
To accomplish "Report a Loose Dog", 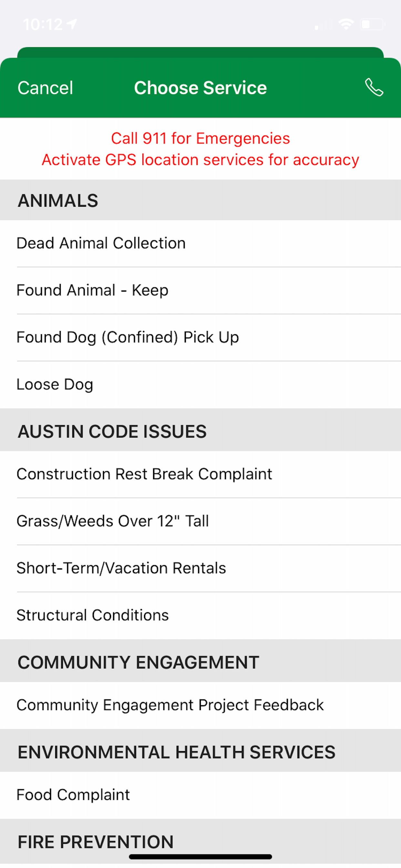I will [x=55, y=385].
